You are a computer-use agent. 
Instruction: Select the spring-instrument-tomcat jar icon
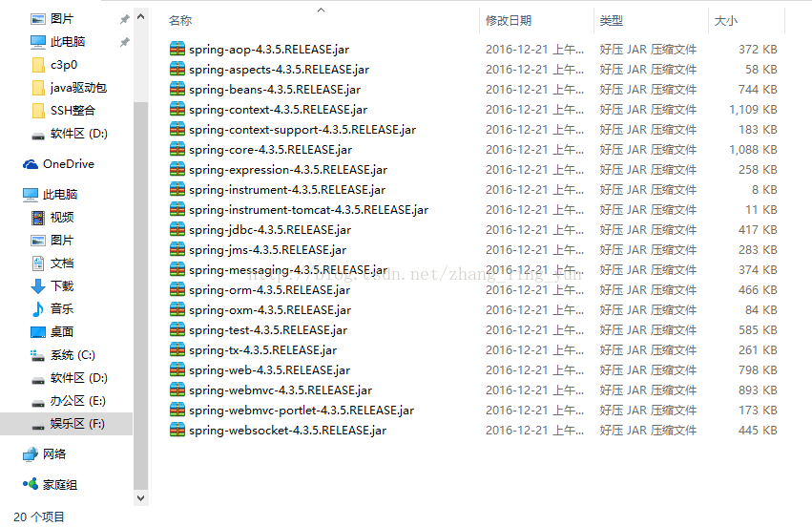177,209
